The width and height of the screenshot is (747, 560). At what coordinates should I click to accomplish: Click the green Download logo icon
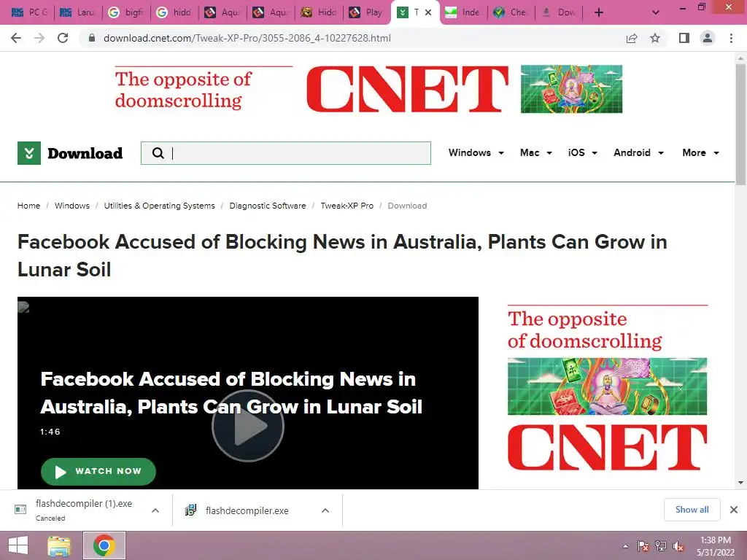point(29,153)
